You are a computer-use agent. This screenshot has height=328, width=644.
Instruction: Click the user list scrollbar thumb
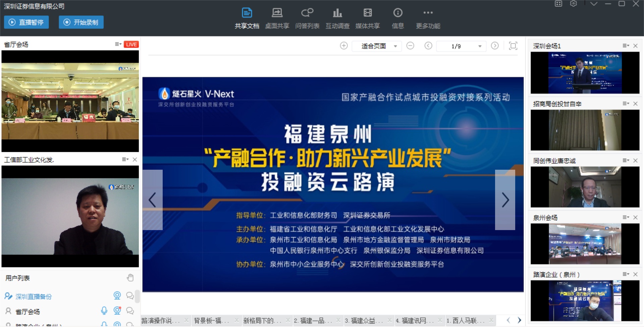tap(137, 296)
